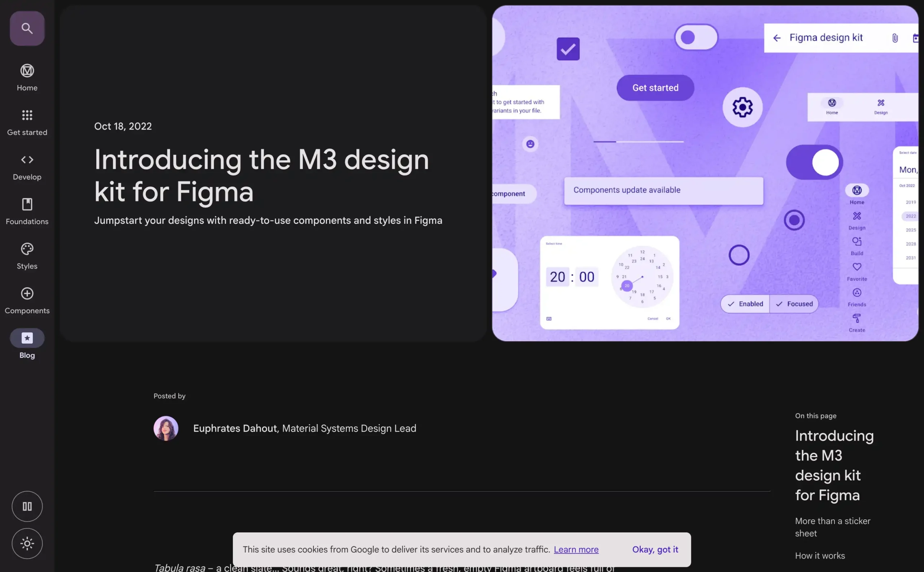Click the 2022 year in date picker

click(x=910, y=216)
